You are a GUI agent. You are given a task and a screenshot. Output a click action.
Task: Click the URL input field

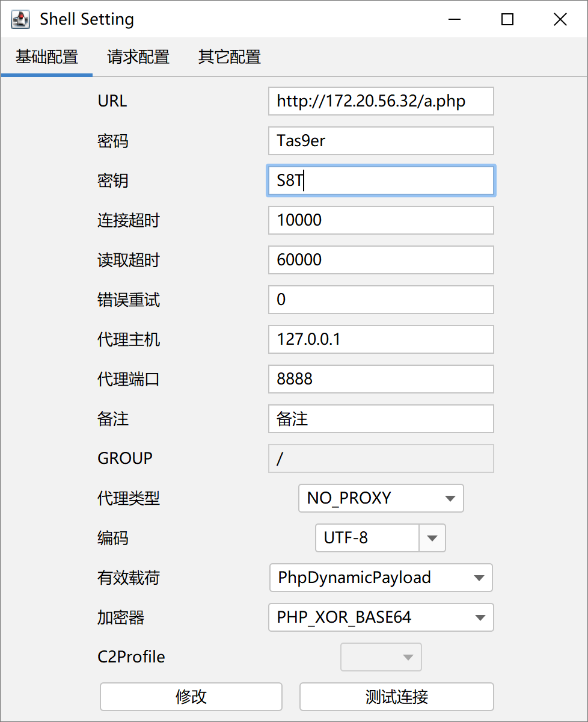click(381, 101)
